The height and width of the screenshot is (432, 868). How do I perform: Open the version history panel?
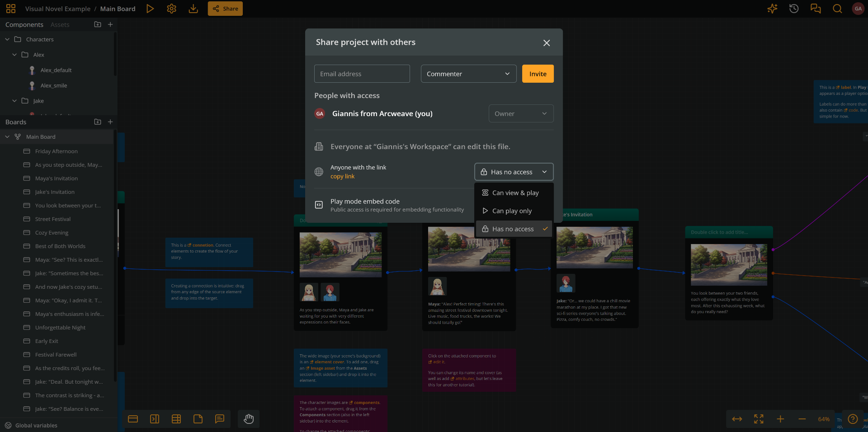point(793,8)
